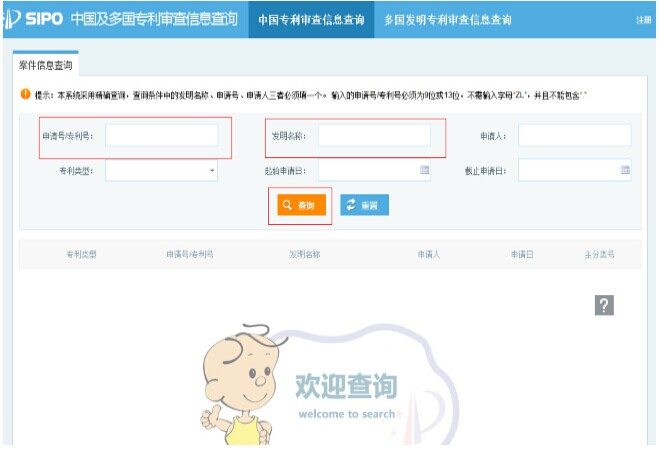Click the 申请日 column header
Viewport: 665px width, 452px height.
point(522,254)
